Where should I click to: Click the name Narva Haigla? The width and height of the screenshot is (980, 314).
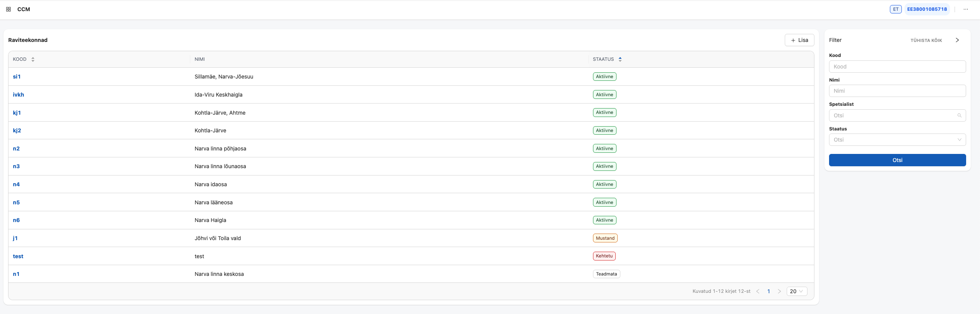[x=210, y=220]
